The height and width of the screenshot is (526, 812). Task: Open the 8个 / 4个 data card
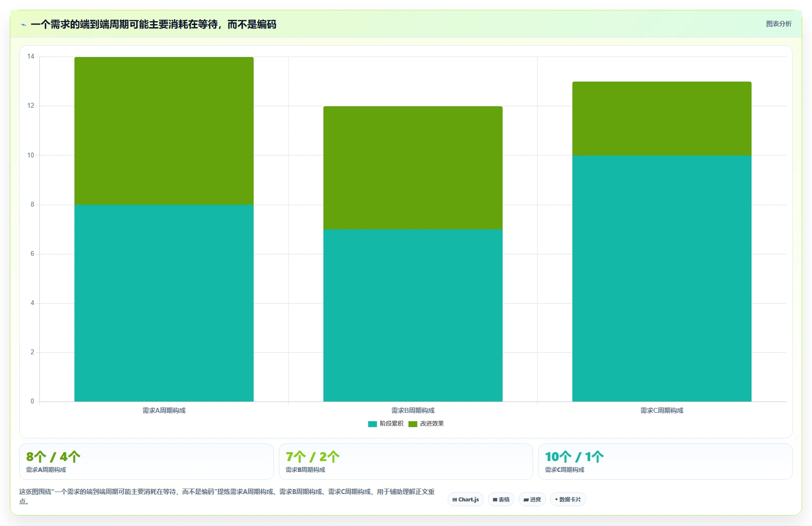click(x=146, y=462)
